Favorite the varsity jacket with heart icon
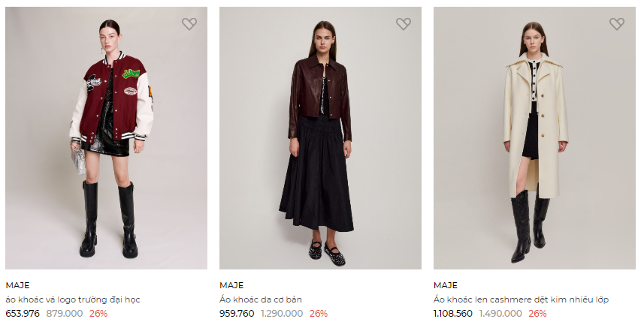Screen dimensions: 644x328 click(x=189, y=24)
